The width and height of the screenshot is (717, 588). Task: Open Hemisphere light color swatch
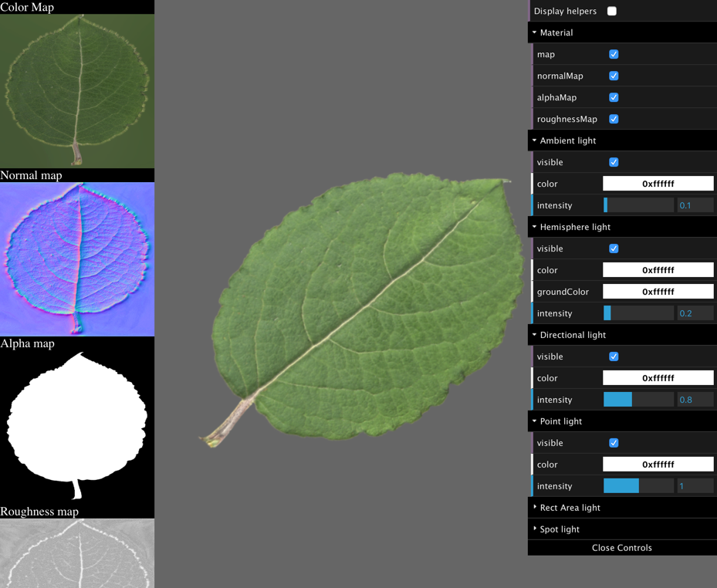[x=658, y=270]
